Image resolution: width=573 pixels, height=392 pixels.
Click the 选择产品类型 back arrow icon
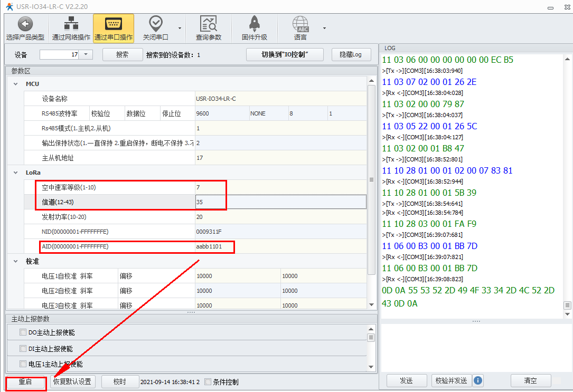click(x=25, y=24)
